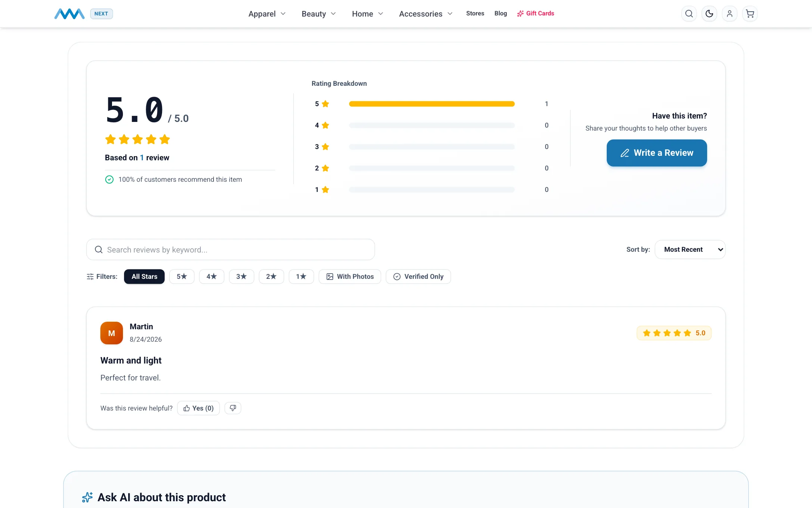This screenshot has height=508, width=812.
Task: Filter reviews by 2 stars
Action: (271, 277)
